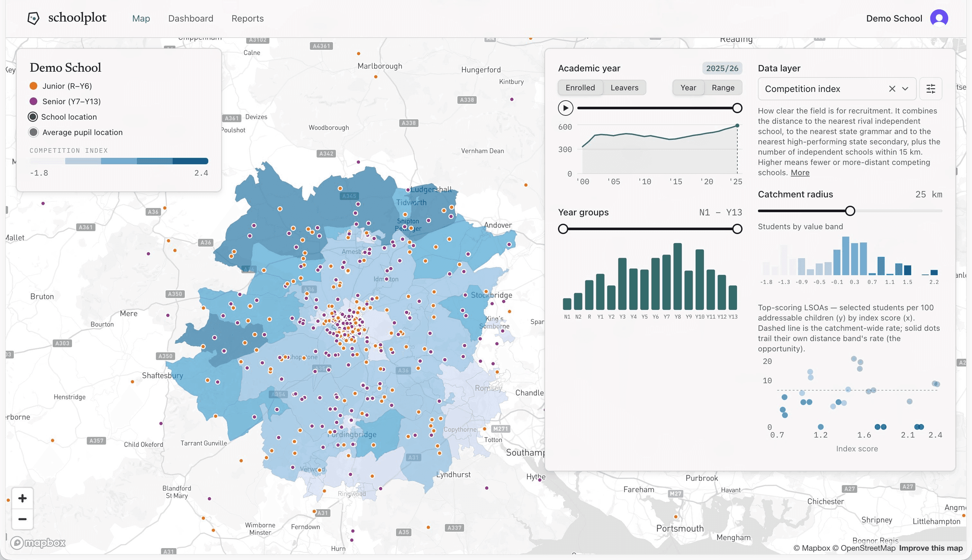
Task: Expand the Data layer dropdown chevron
Action: [905, 89]
